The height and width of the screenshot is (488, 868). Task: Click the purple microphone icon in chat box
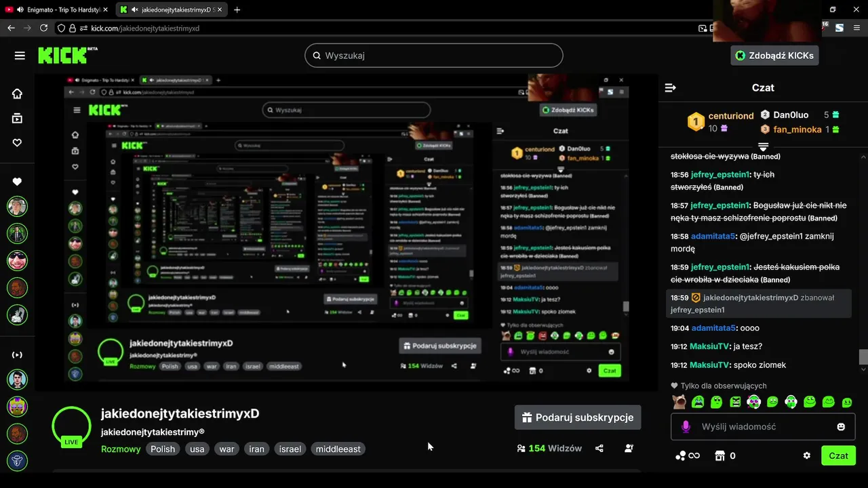click(x=686, y=426)
